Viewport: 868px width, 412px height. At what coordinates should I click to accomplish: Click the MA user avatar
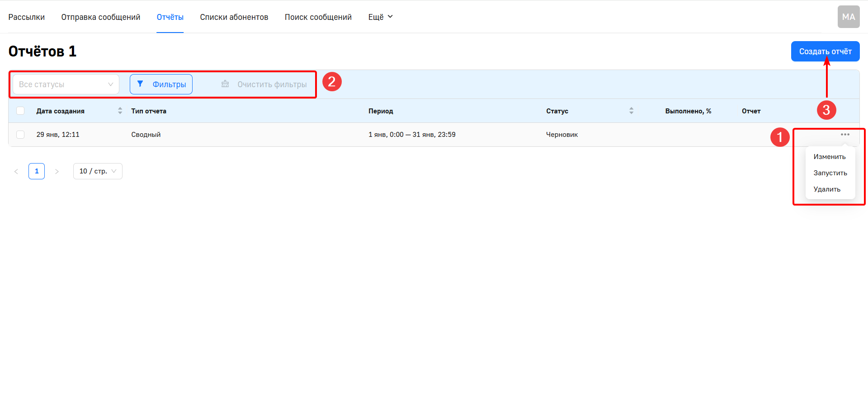click(848, 17)
